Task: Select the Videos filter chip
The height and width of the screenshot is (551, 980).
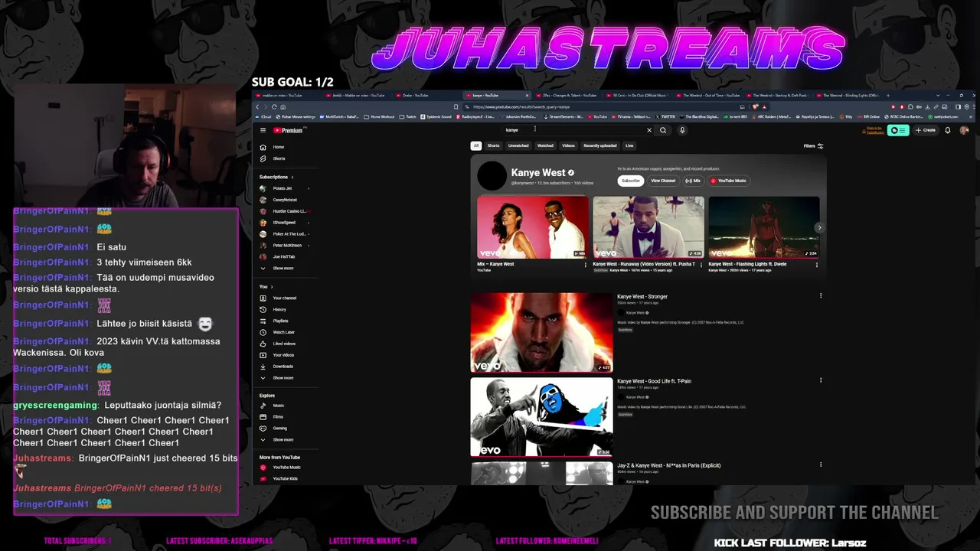Action: pyautogui.click(x=568, y=145)
